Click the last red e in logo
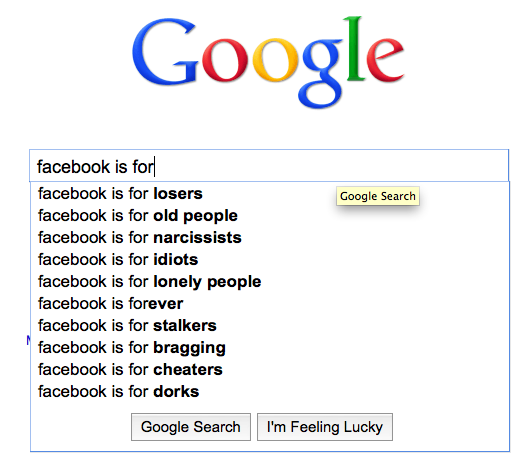525x467 pixels. click(385, 60)
